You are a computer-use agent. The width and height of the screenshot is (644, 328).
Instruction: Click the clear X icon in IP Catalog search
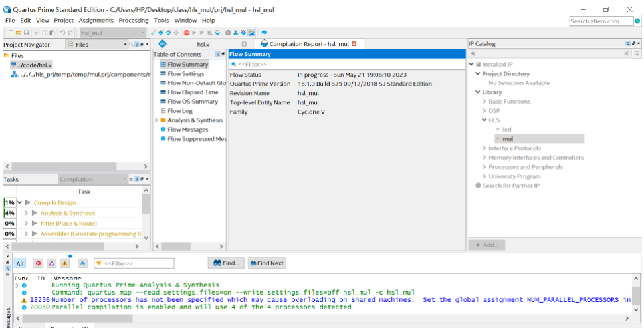pos(626,53)
